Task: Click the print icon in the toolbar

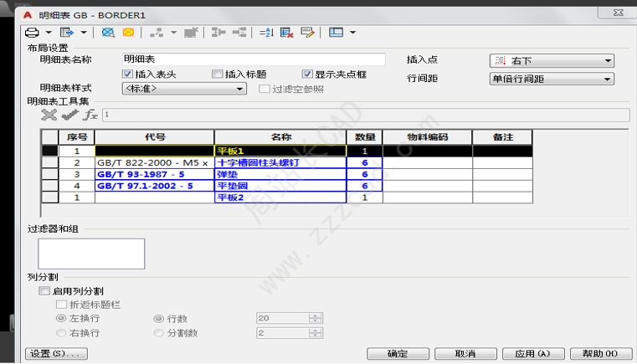Action: (x=31, y=33)
